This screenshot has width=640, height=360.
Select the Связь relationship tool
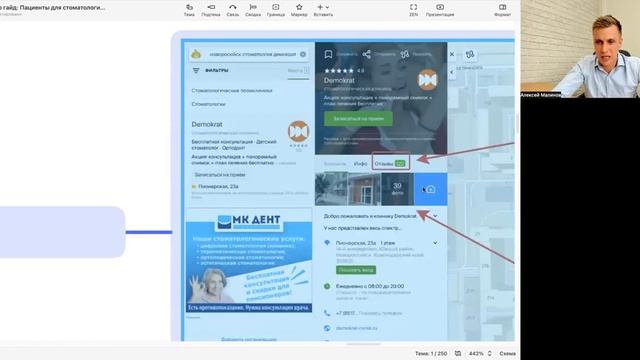(233, 10)
